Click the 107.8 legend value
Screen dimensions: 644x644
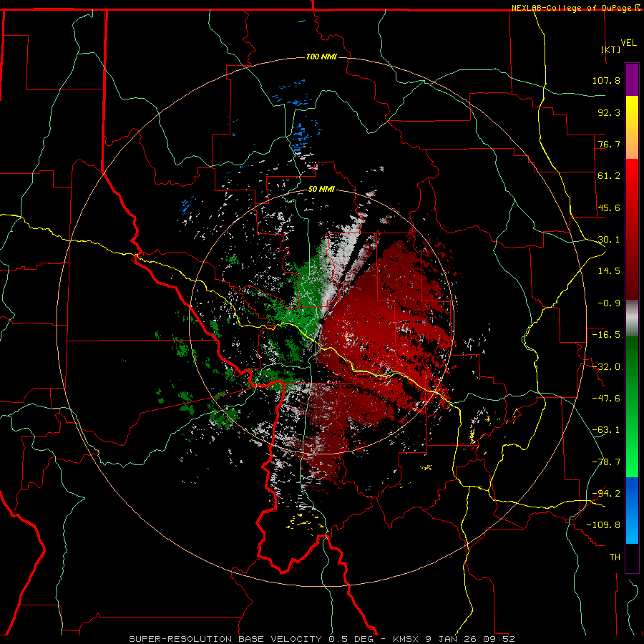click(606, 80)
